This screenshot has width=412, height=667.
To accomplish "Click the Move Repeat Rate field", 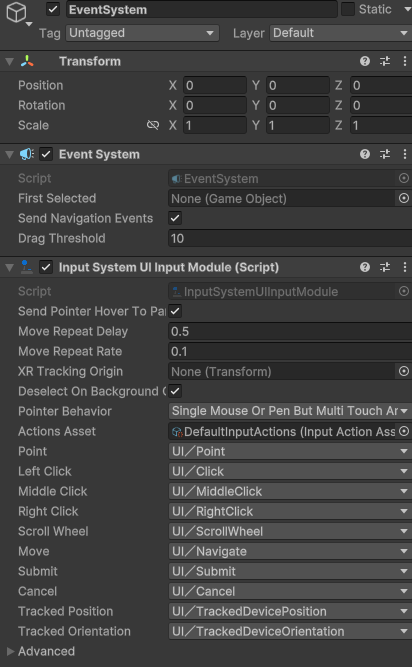I will point(290,351).
